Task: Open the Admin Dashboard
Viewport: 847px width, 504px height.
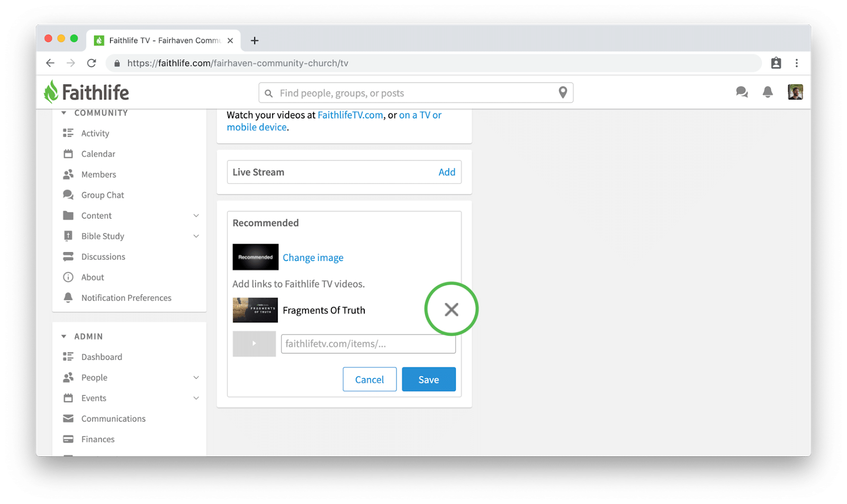Action: (x=102, y=357)
